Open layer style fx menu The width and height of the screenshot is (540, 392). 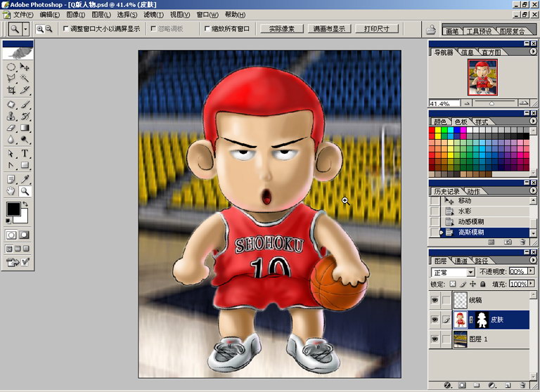(x=447, y=385)
